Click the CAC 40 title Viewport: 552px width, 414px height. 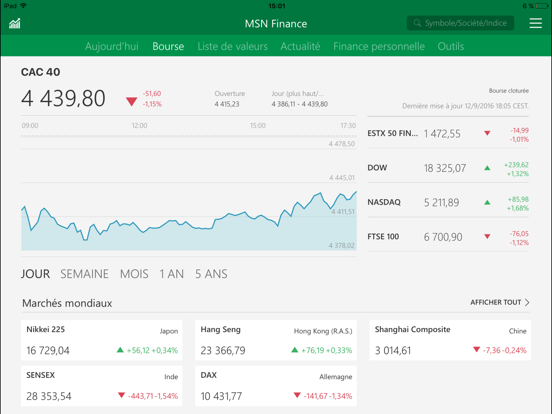40,72
